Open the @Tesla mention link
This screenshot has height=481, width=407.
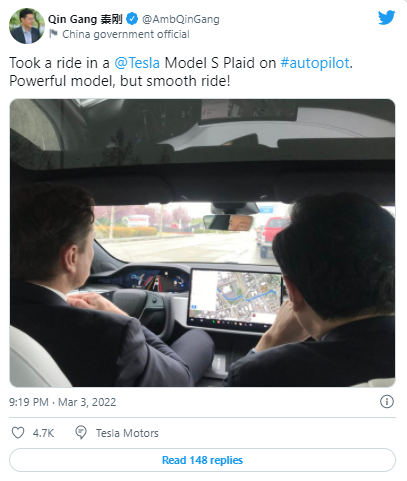pos(137,63)
